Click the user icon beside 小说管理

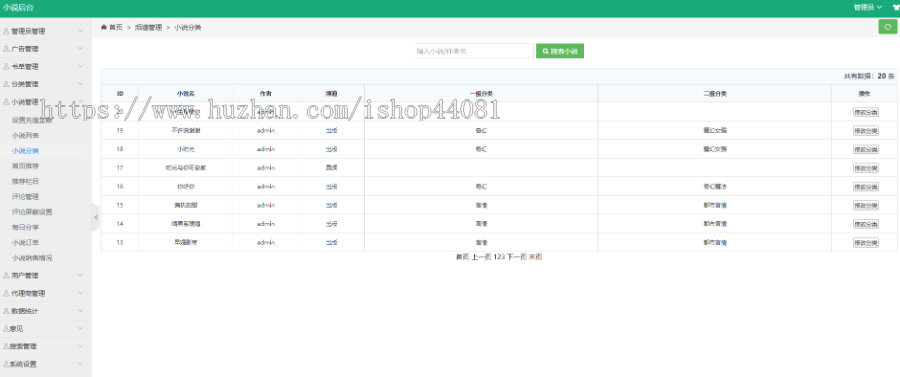tap(6, 102)
